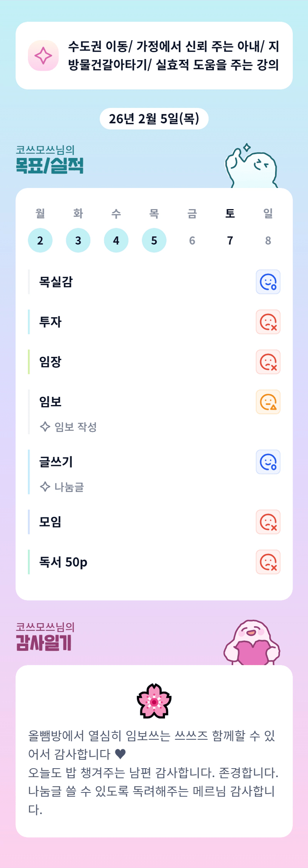Select Thursday the 5th date circle
Viewport: 308px width, 868px height.
click(154, 240)
